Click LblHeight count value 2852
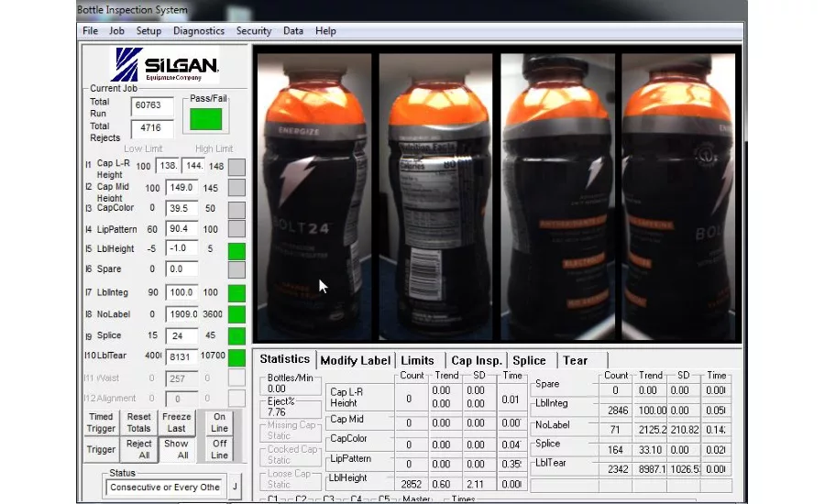Image resolution: width=825 pixels, height=504 pixels. point(412,484)
